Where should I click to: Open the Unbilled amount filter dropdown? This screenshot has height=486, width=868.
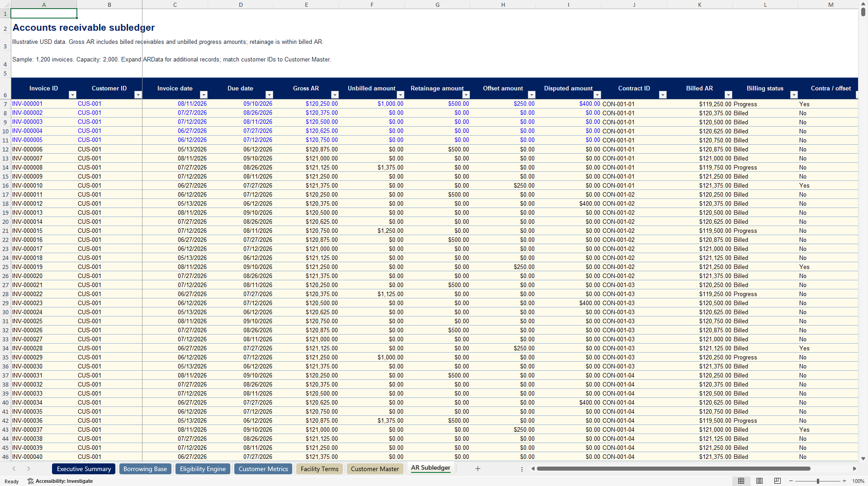[400, 94]
